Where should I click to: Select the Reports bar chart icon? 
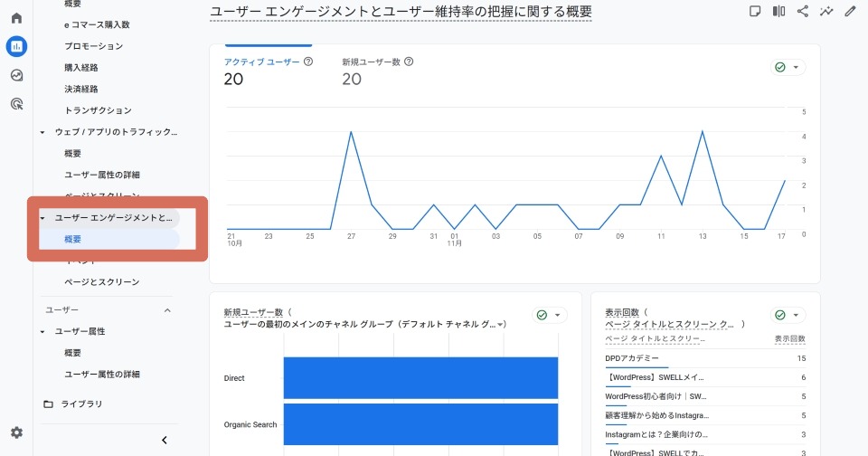(16, 46)
